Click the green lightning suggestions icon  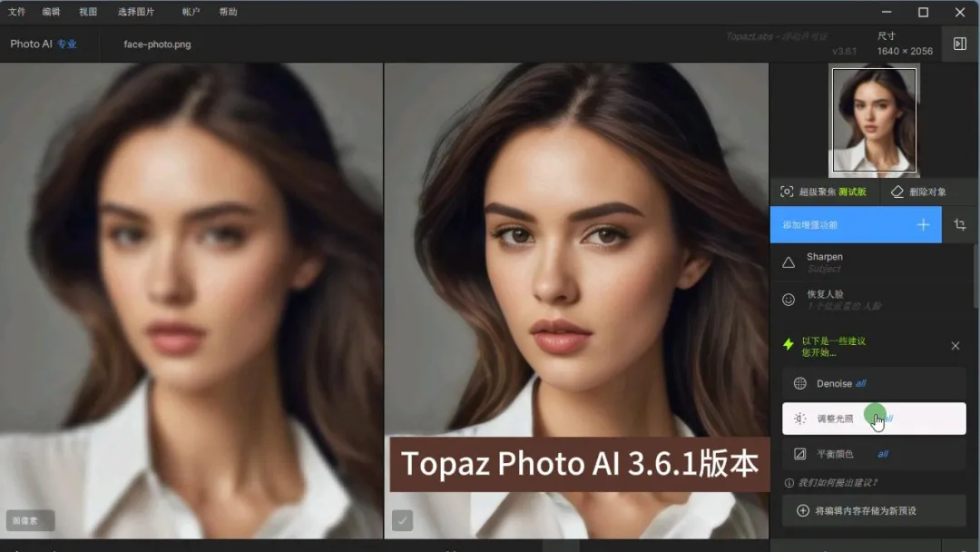tap(789, 344)
